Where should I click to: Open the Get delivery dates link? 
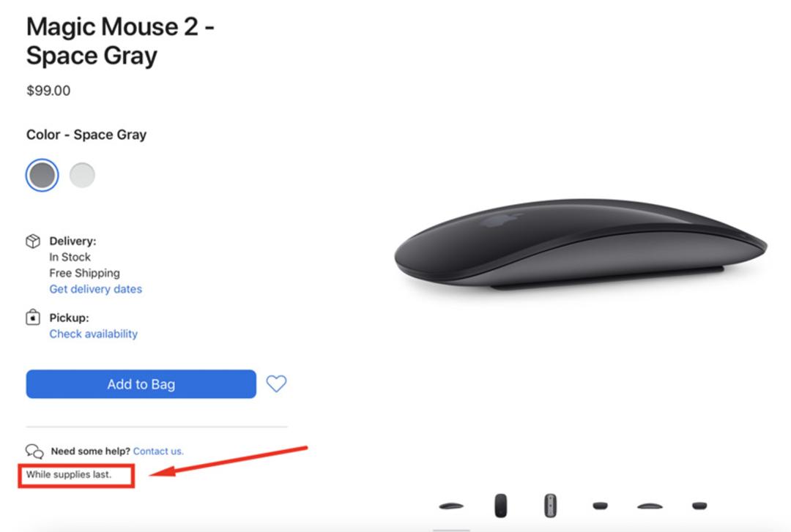(96, 289)
